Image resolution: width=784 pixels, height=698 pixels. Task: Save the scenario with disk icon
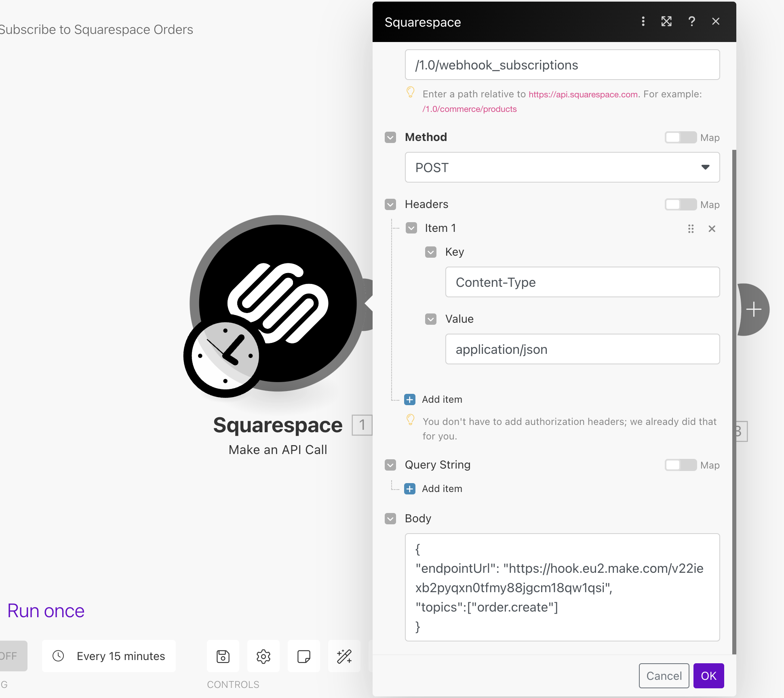[223, 656]
